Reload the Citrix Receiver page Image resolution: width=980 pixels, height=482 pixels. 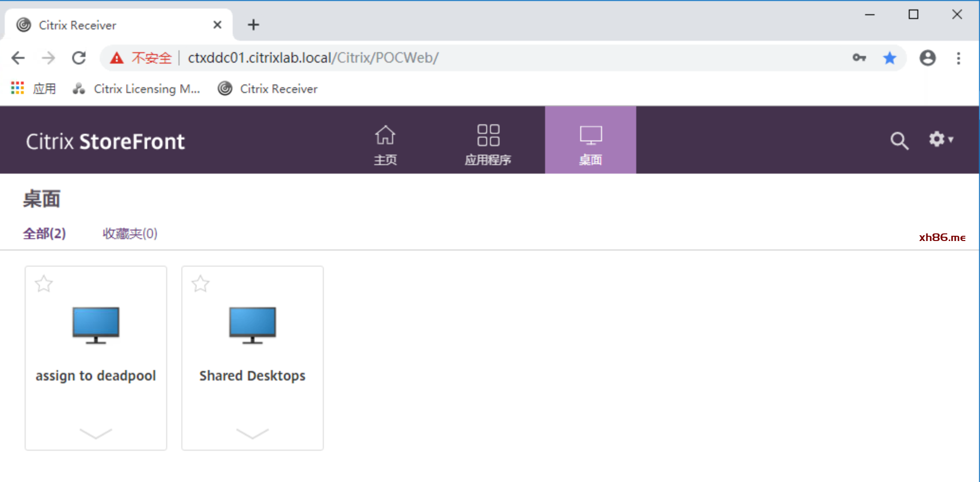click(x=79, y=58)
